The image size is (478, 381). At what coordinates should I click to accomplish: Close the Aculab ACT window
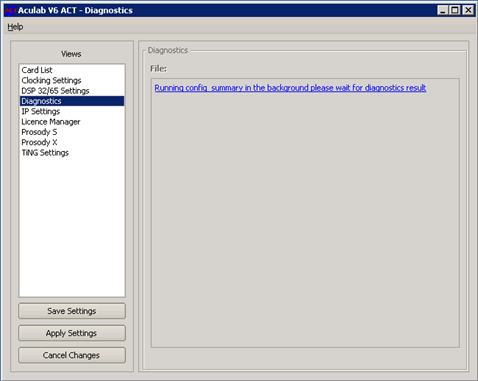[x=468, y=10]
